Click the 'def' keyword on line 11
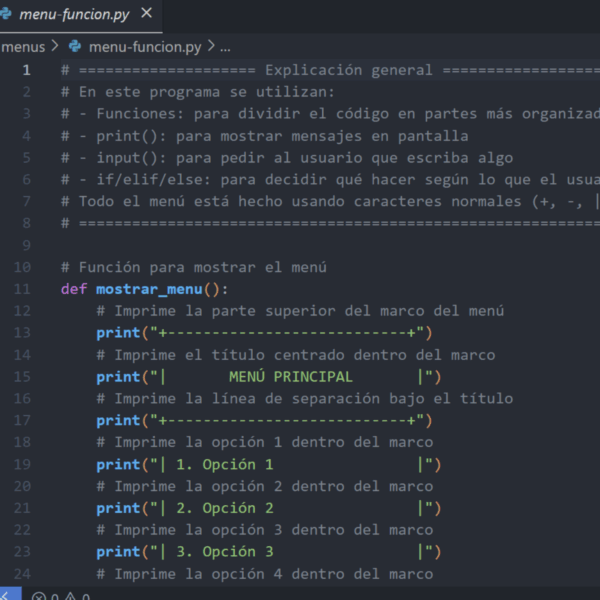600x600 pixels. 74,289
